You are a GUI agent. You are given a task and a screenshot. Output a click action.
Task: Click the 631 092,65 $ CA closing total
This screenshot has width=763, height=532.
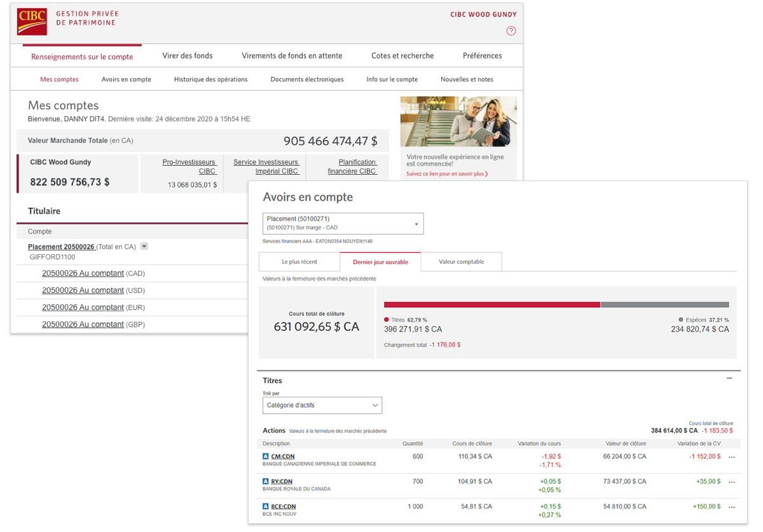click(317, 327)
